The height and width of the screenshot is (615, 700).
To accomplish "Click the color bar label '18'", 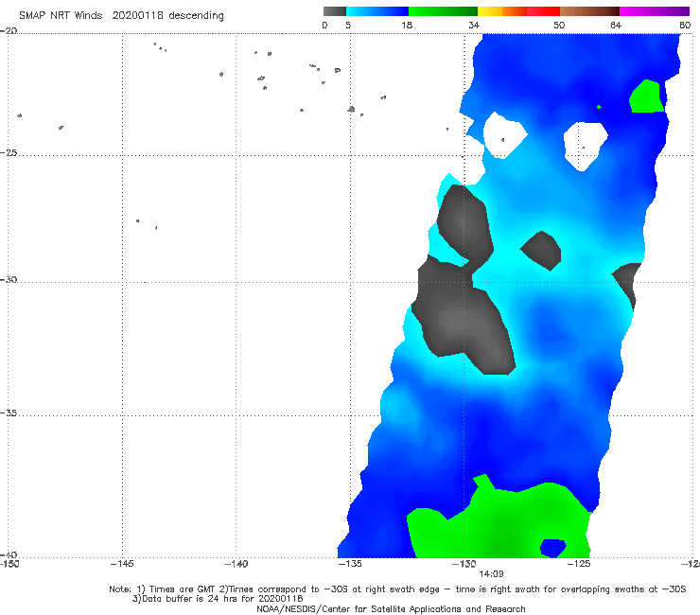I will (406, 25).
